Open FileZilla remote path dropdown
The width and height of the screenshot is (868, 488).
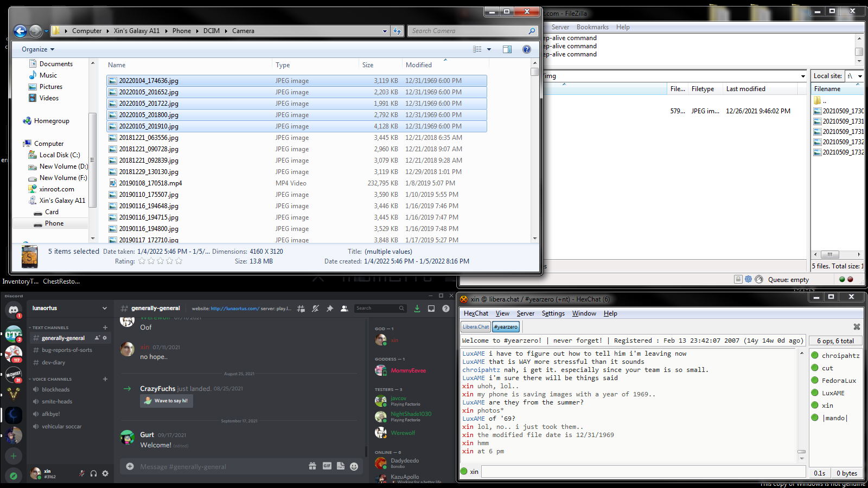coord(803,76)
